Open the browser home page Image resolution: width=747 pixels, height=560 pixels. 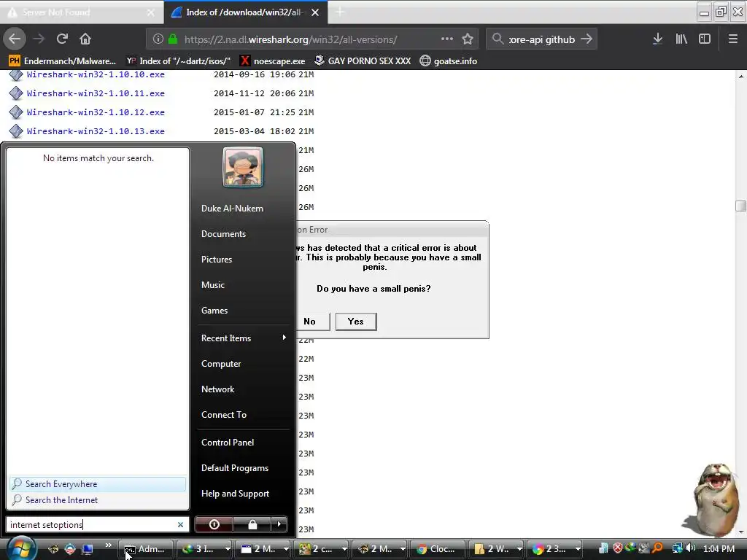click(x=85, y=39)
